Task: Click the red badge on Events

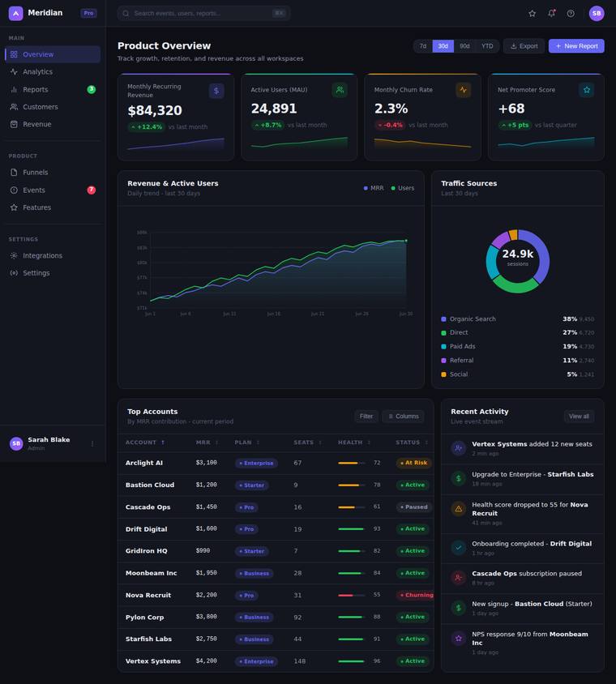Action: pyautogui.click(x=91, y=190)
